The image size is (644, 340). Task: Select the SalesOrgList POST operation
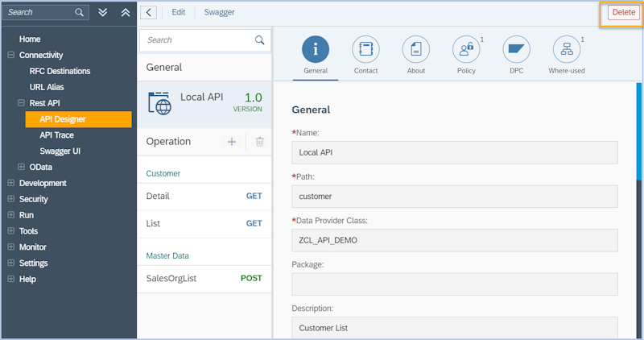(204, 278)
